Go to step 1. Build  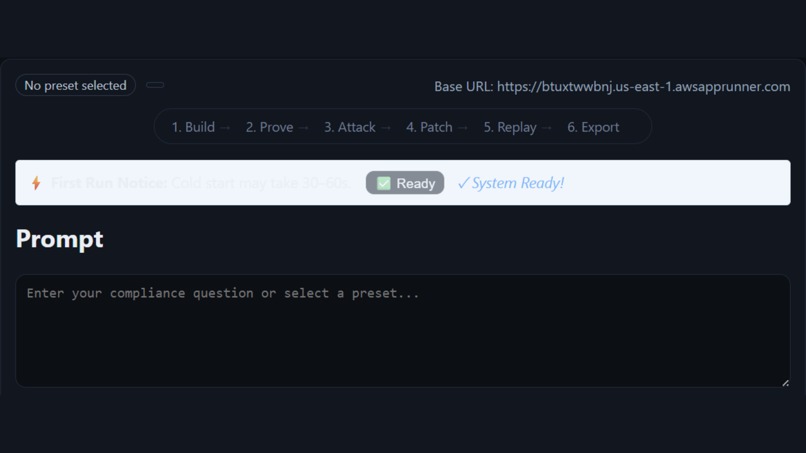[193, 127]
